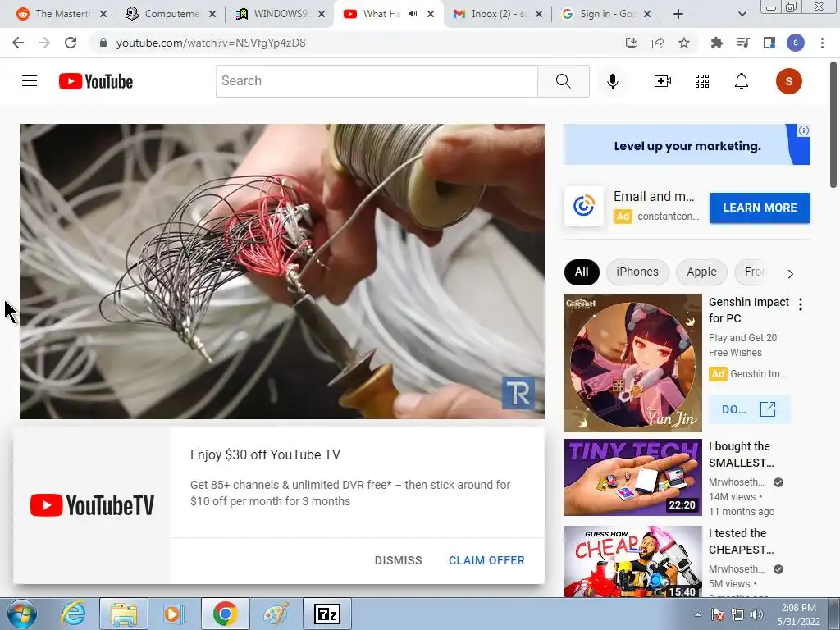
Task: Bookmark this page with the star icon
Action: point(684,43)
